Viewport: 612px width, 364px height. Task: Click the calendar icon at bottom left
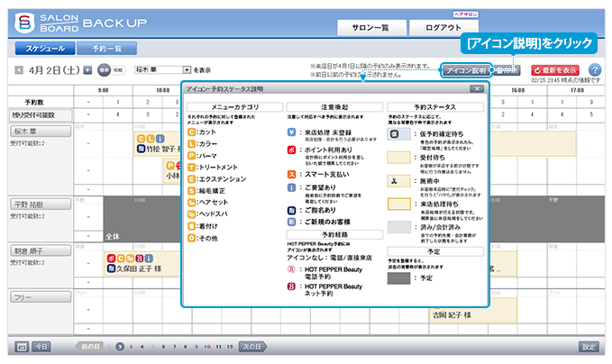pos(20,346)
